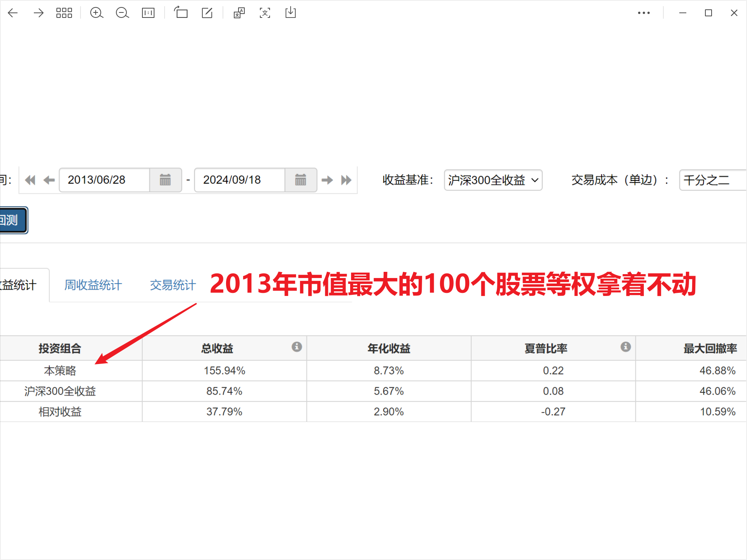Show image at actual 1:1 size

tap(148, 13)
